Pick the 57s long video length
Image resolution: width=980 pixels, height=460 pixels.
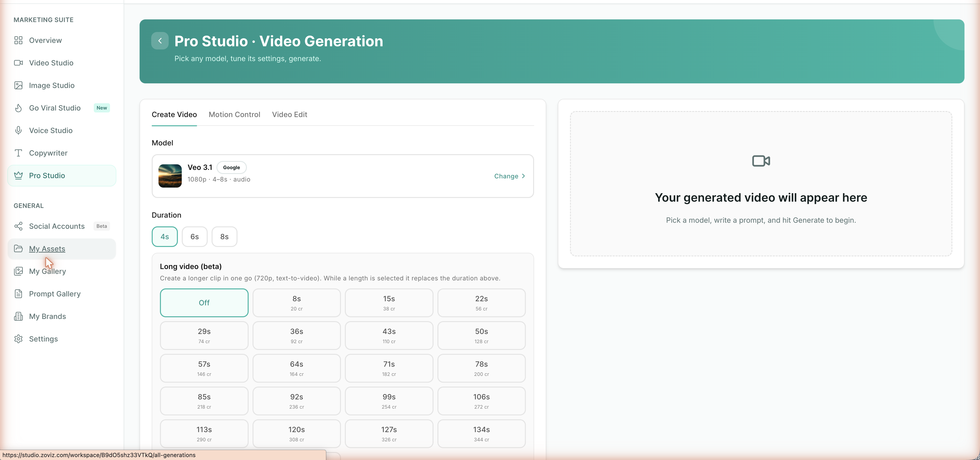(x=204, y=368)
